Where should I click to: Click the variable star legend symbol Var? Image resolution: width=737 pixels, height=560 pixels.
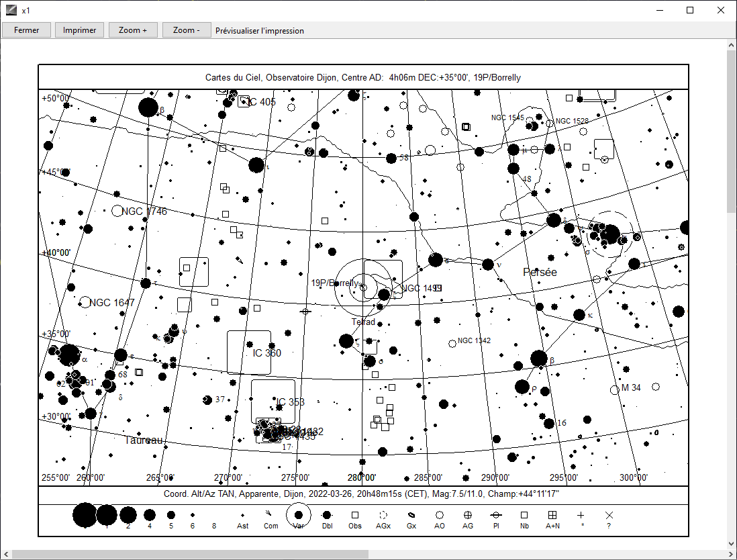point(298,515)
